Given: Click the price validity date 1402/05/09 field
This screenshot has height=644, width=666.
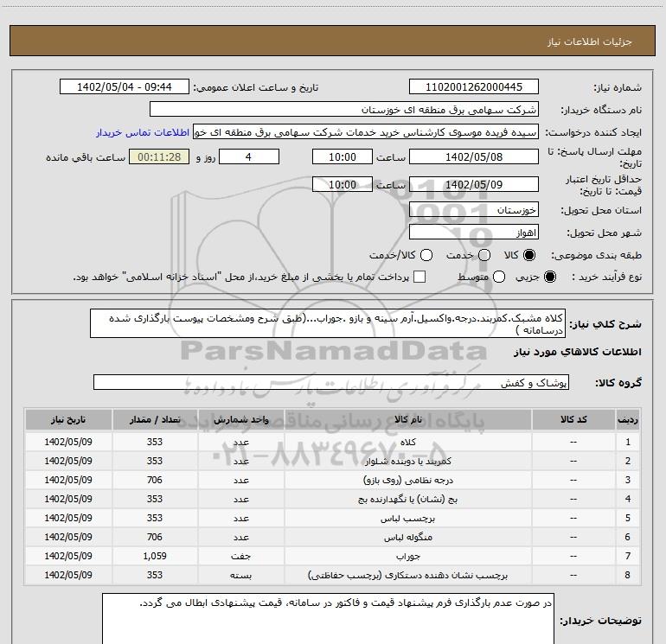Looking at the screenshot, I should tap(473, 185).
